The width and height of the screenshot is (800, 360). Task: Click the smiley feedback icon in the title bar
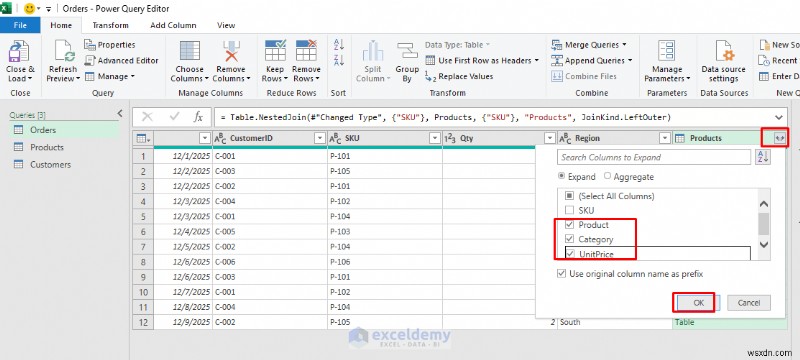point(30,9)
